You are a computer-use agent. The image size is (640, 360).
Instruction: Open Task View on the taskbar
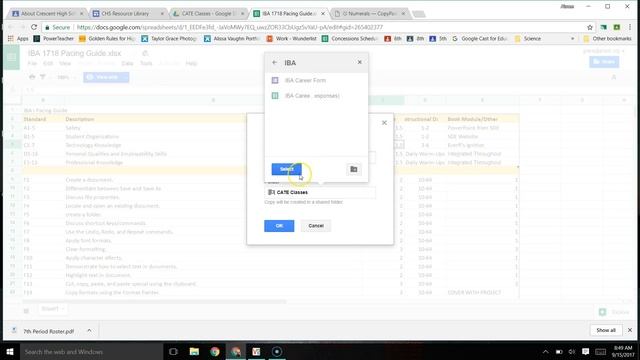[x=173, y=351]
